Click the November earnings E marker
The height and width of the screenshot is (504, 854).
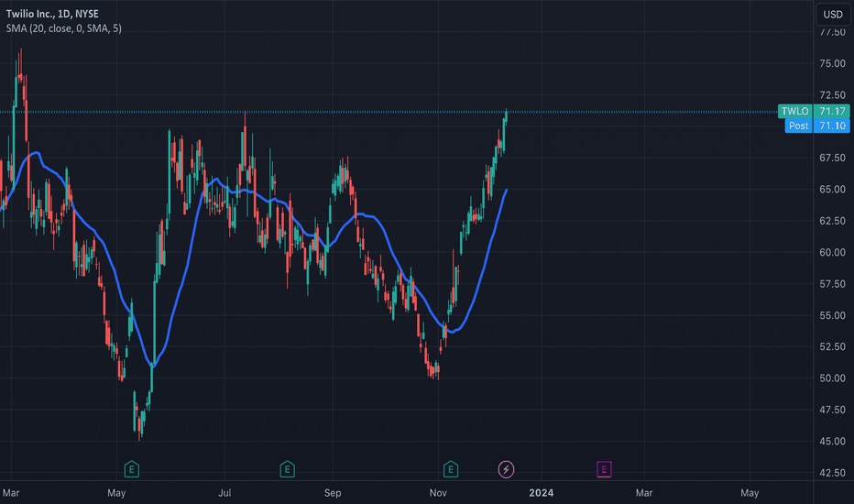(451, 469)
